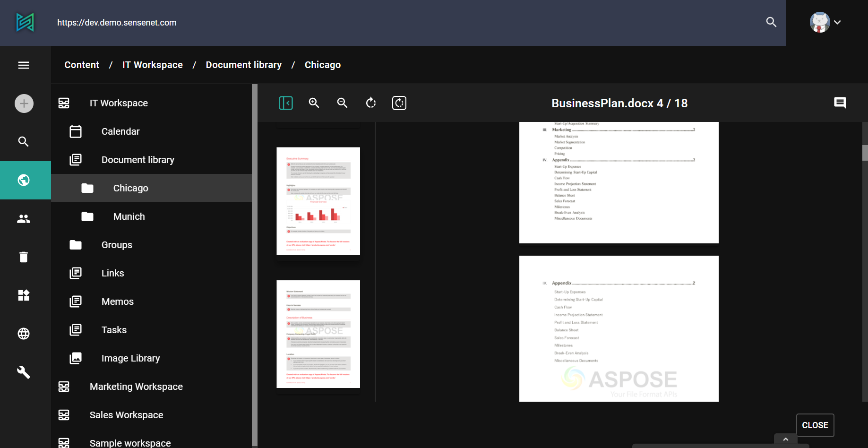Image resolution: width=868 pixels, height=448 pixels.
Task: Zoom in on the document
Action: (x=314, y=103)
